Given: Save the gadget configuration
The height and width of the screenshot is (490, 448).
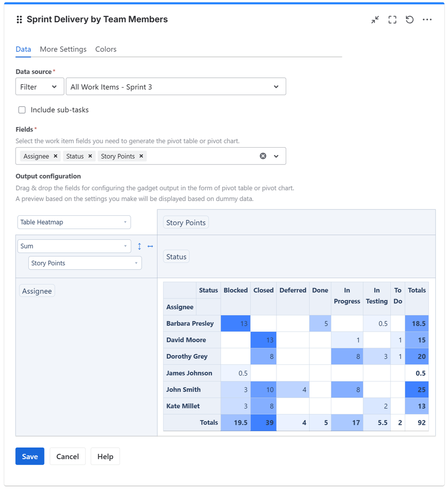Looking at the screenshot, I should [x=29, y=456].
